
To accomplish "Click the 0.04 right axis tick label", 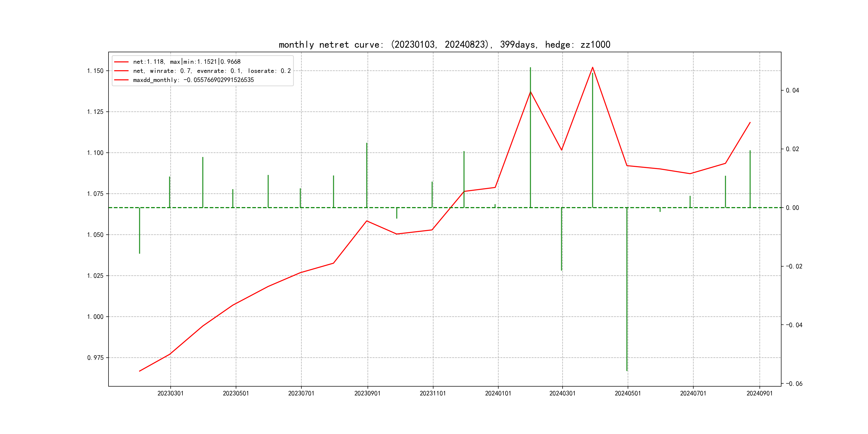I will (792, 90).
